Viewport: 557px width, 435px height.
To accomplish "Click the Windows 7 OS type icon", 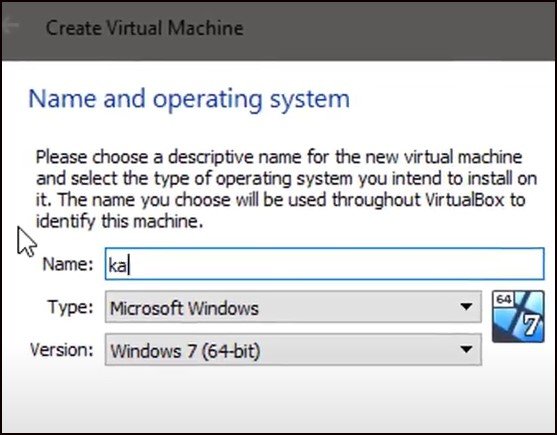I will [518, 316].
